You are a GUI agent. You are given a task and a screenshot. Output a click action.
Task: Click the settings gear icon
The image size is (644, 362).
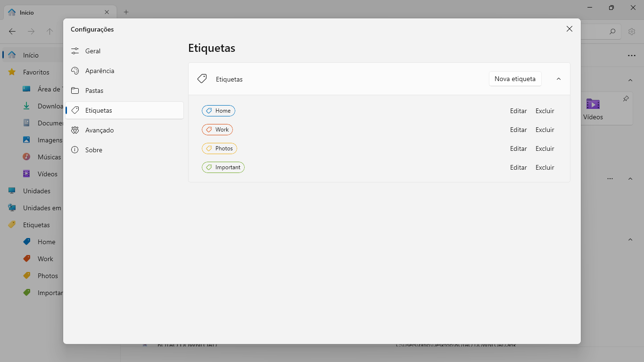[x=632, y=32]
